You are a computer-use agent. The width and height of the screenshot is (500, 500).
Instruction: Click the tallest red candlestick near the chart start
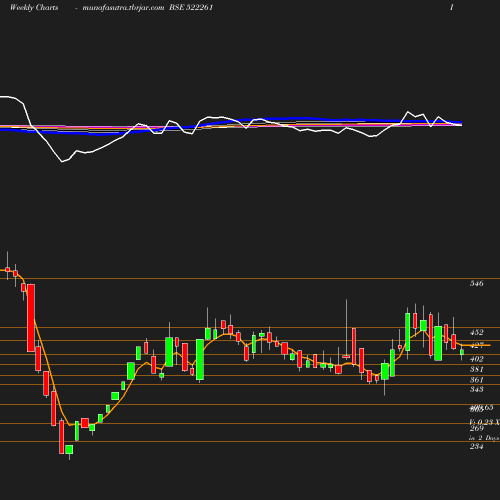click(x=31, y=318)
